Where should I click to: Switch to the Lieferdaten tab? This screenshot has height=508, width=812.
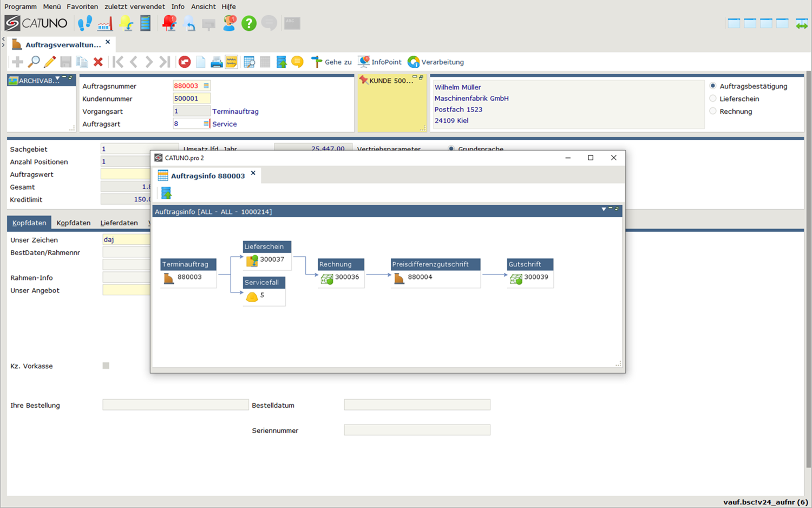(x=119, y=223)
